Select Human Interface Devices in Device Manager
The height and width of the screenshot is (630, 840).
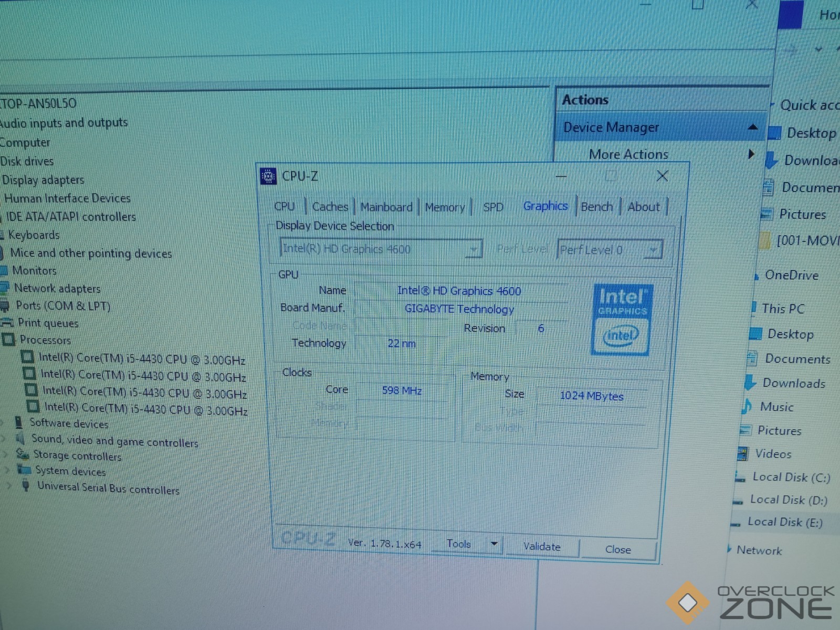tap(67, 198)
